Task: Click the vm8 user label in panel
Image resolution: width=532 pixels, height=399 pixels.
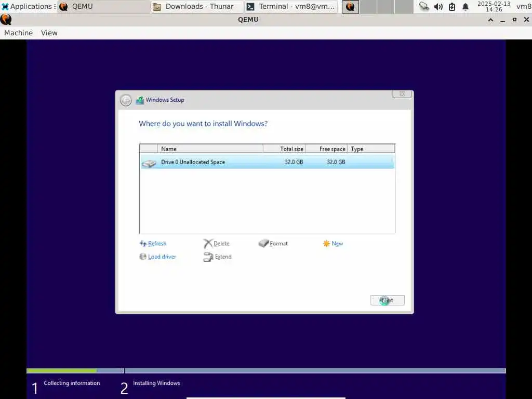Action: point(524,6)
